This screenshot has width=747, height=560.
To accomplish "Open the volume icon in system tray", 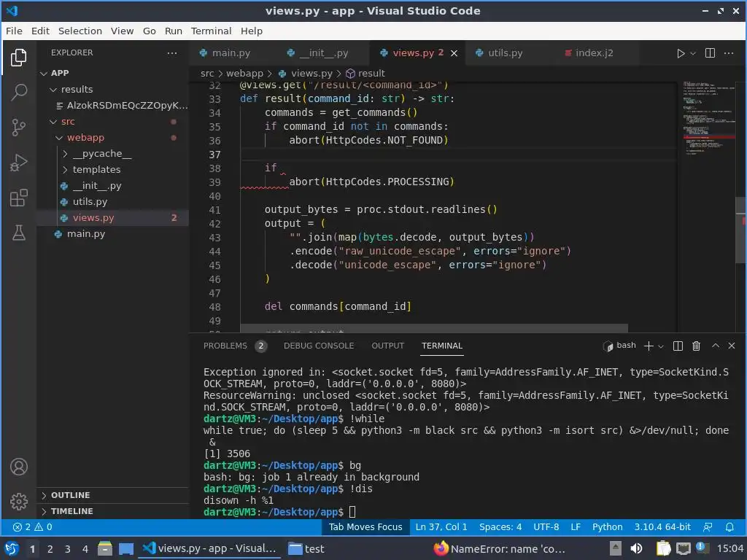I will [x=636, y=548].
